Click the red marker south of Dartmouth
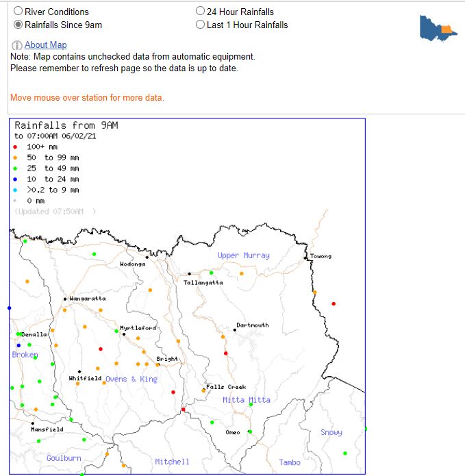 click(225, 353)
